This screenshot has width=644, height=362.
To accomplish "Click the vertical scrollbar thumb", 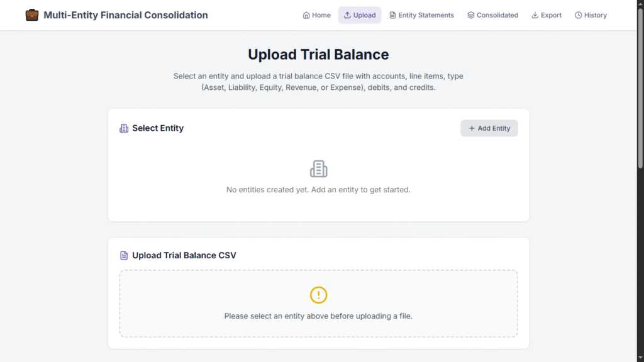I will [x=640, y=88].
